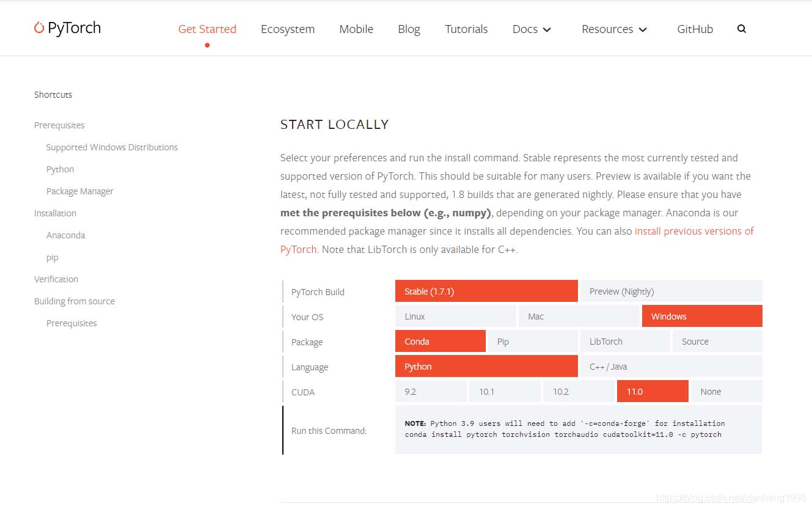Click the 'Language' row label
Image resolution: width=812 pixels, height=509 pixels.
click(310, 367)
